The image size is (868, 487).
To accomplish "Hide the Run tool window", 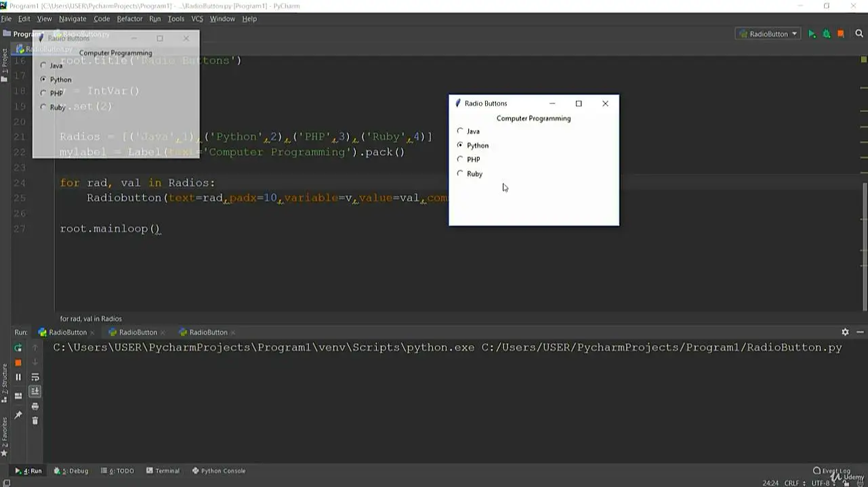I will [860, 332].
